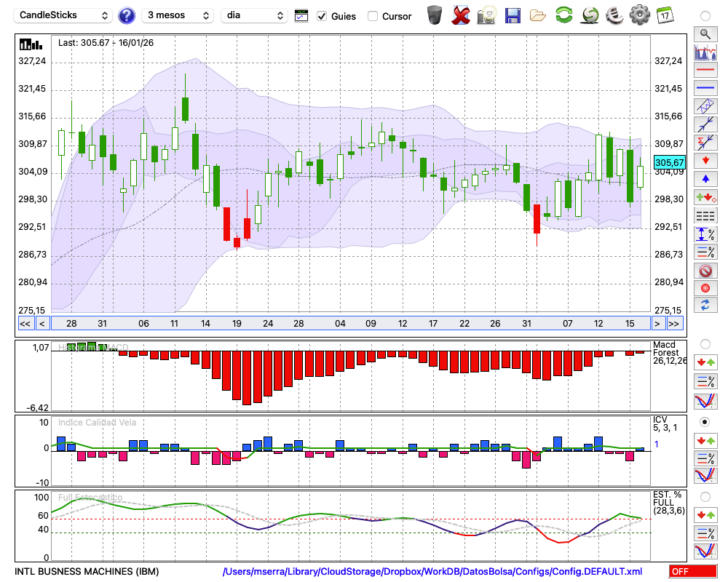Image resolution: width=728 pixels, height=582 pixels.
Task: Click the Macd Forest oscillator curve button
Action: [x=705, y=401]
